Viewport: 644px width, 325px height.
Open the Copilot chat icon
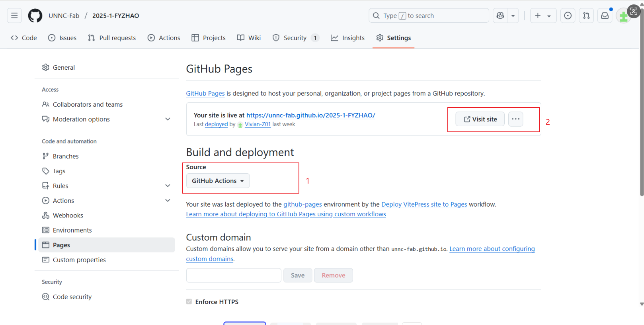[x=500, y=16]
